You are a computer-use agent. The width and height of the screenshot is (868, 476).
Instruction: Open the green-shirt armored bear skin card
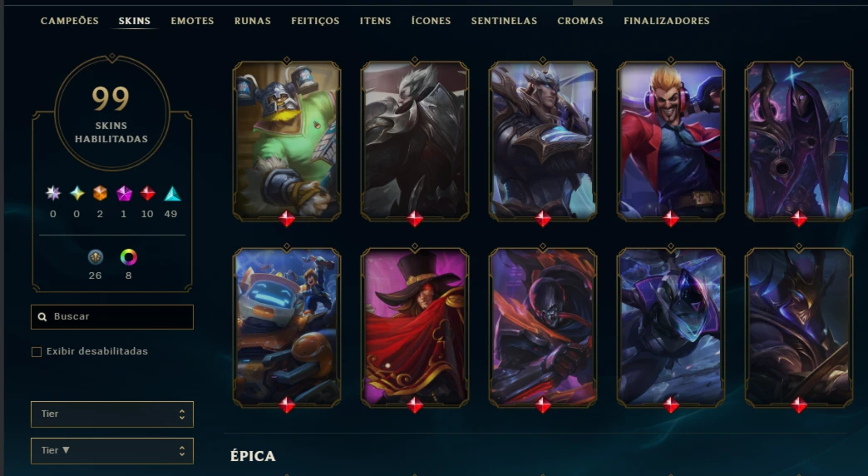coord(287,141)
